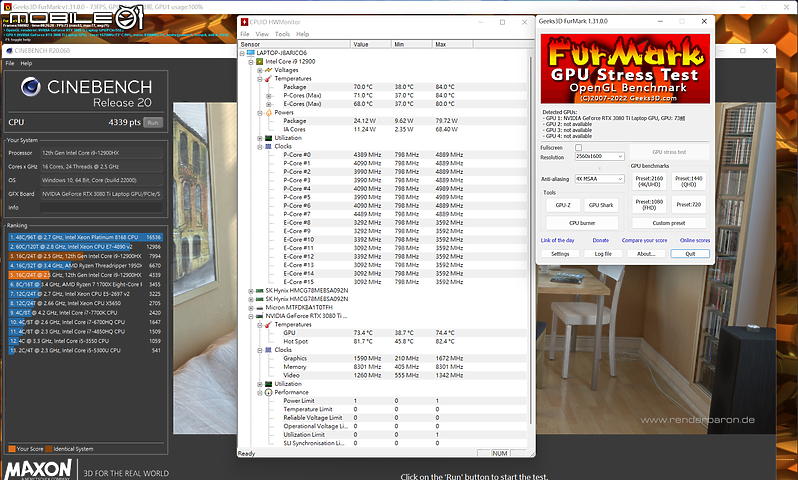Viewport: 798px width, 480px height.
Task: Open the Tools menu in HWMonitor
Action: (x=282, y=34)
